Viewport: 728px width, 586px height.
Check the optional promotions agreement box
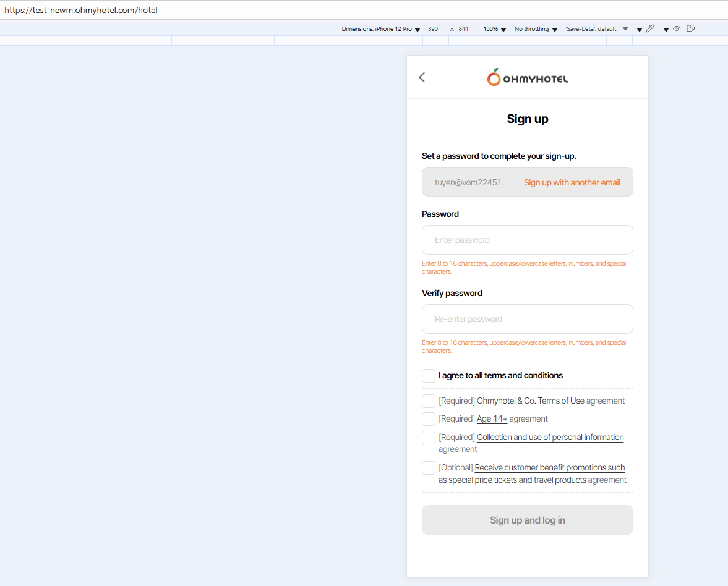click(x=429, y=468)
